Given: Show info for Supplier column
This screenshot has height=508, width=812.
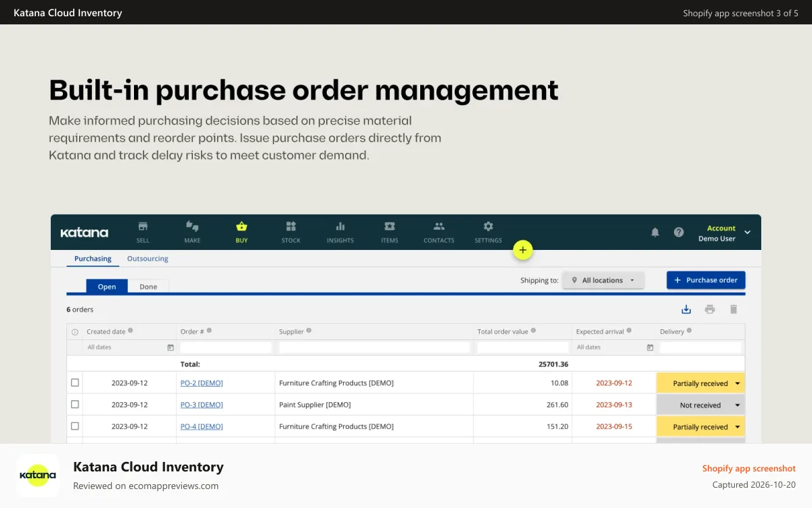Looking at the screenshot, I should tap(309, 331).
